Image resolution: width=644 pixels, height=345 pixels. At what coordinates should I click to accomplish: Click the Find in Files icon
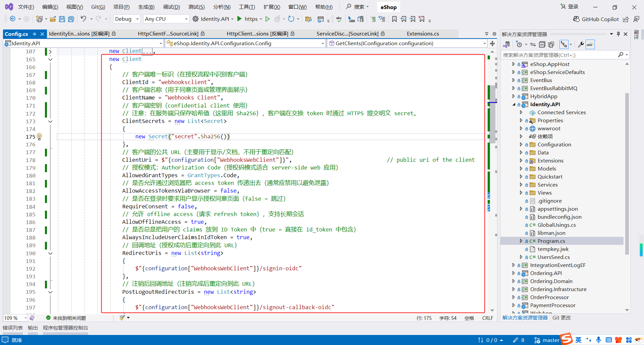coord(309,19)
